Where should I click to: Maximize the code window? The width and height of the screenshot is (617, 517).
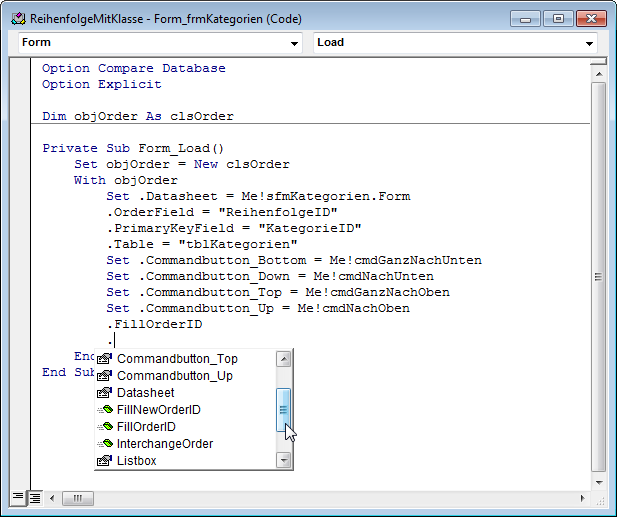coord(557,18)
